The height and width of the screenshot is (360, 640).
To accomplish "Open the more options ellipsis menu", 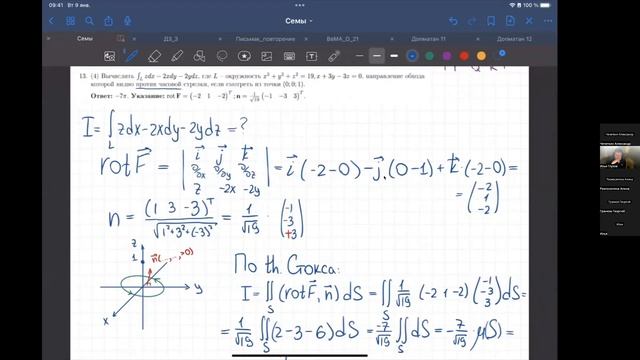I will click(x=548, y=21).
